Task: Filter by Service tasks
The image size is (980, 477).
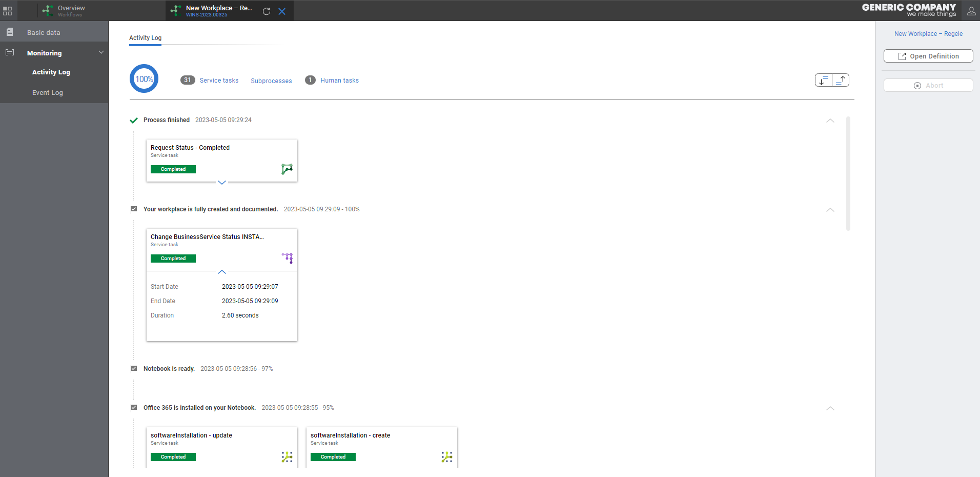Action: tap(219, 81)
